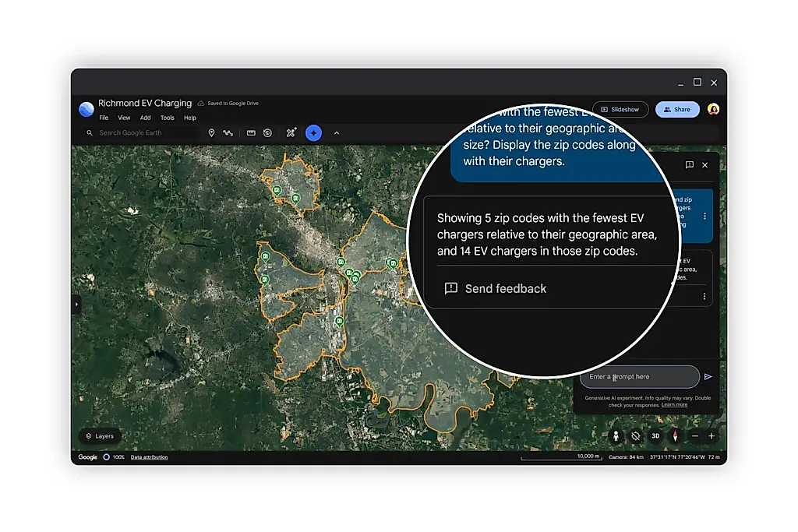The height and width of the screenshot is (532, 798).
Task: Focus the 'Enter a prompt here' field
Action: 640,377
